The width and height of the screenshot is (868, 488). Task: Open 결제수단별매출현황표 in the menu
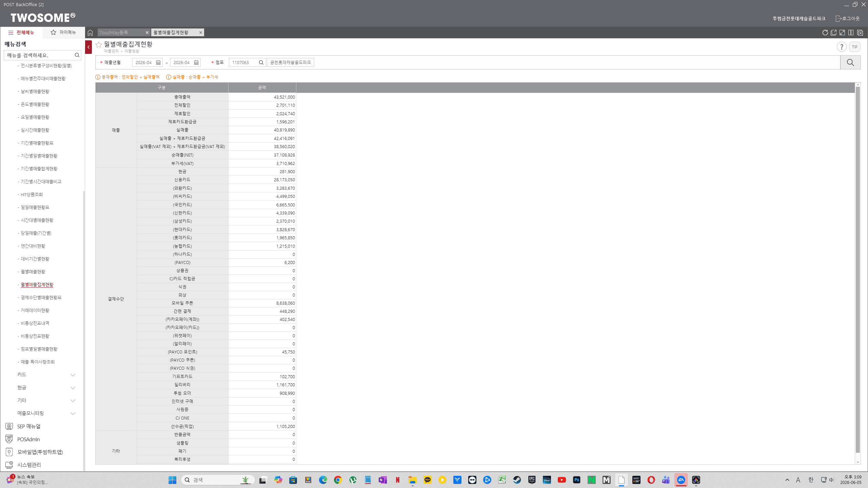41,297
